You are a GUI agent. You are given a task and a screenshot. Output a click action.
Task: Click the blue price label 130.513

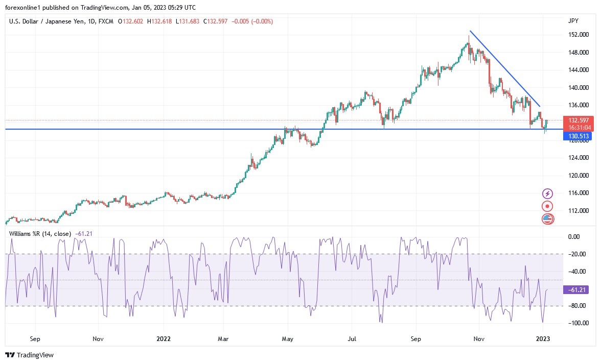coord(578,136)
